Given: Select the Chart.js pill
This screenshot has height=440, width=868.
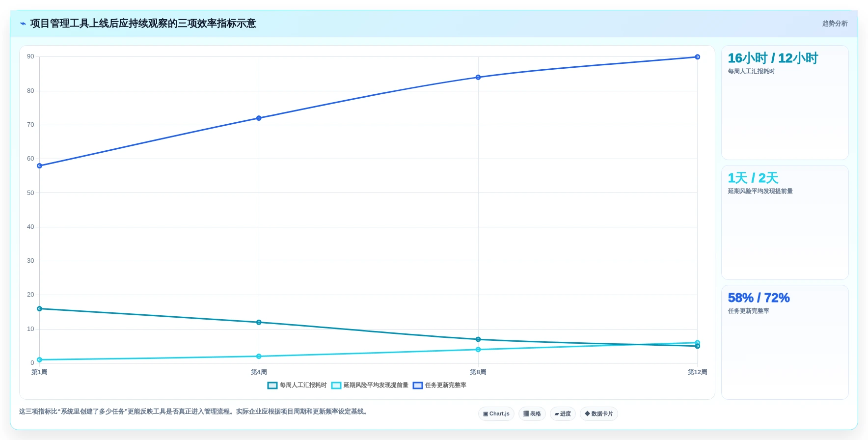Looking at the screenshot, I should pos(496,414).
